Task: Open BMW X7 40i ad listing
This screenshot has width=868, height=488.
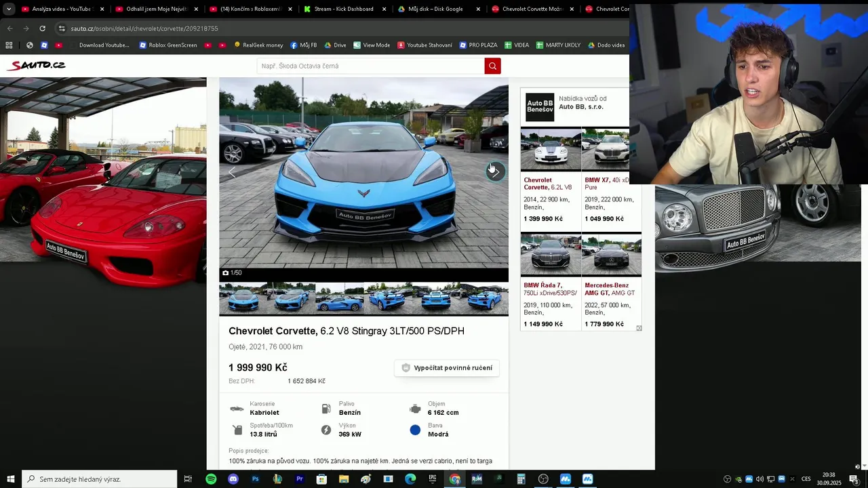Action: pyautogui.click(x=611, y=176)
